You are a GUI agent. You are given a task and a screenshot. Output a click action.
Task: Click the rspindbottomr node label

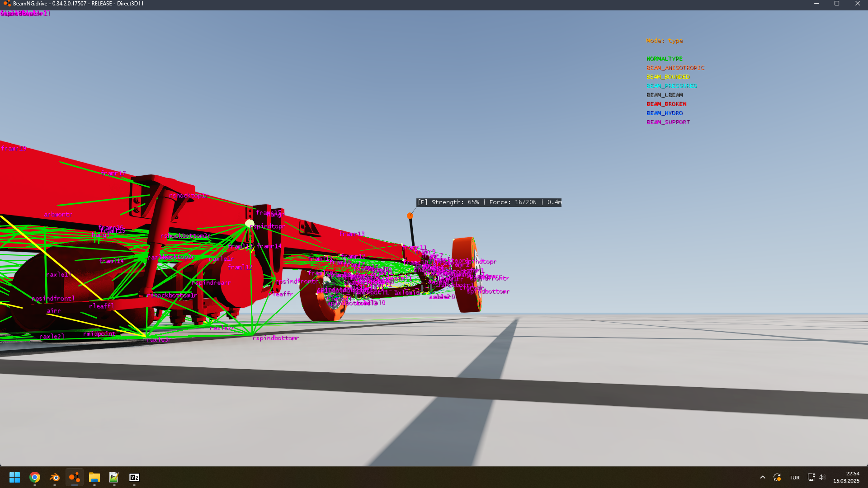275,338
